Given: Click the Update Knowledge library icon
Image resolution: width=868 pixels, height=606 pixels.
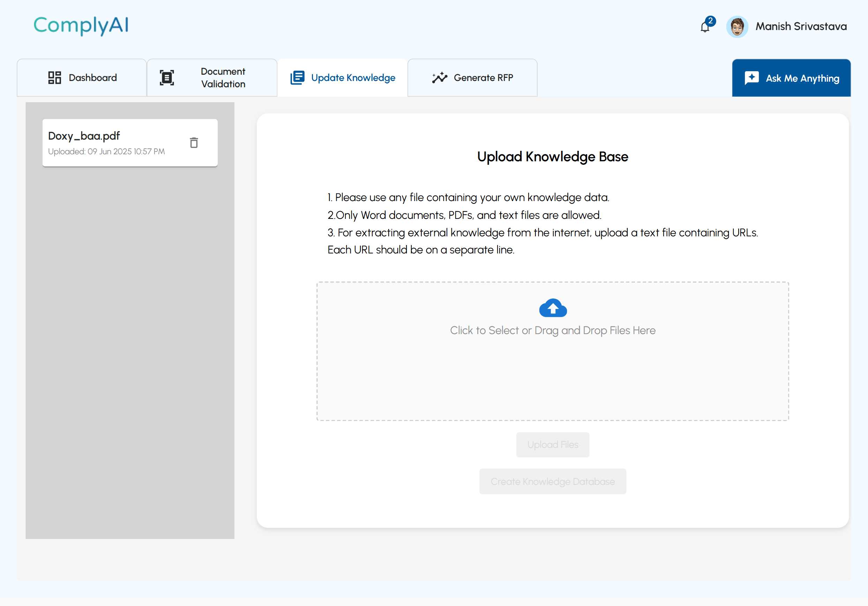Looking at the screenshot, I should tap(298, 77).
